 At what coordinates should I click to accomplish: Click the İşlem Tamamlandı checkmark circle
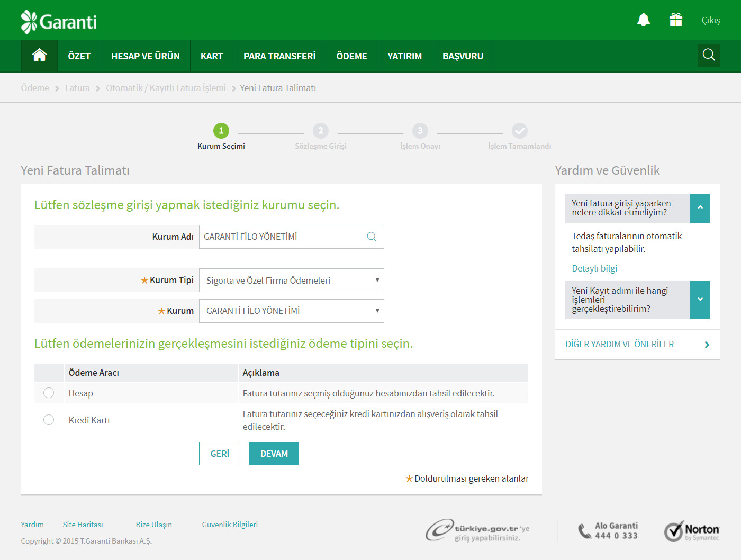[x=520, y=131]
